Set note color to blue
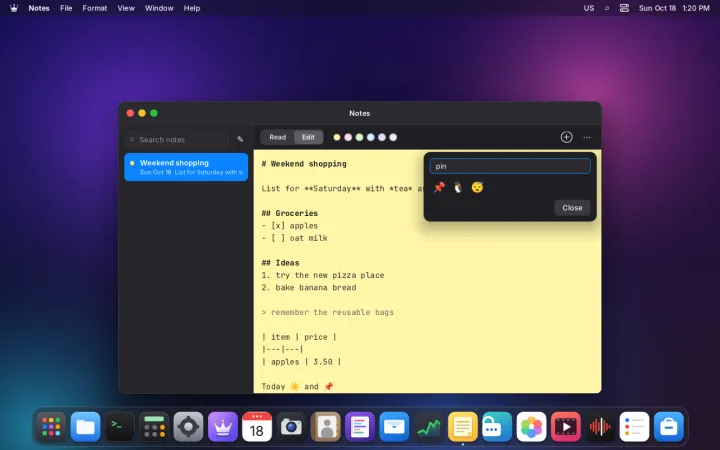 (371, 137)
